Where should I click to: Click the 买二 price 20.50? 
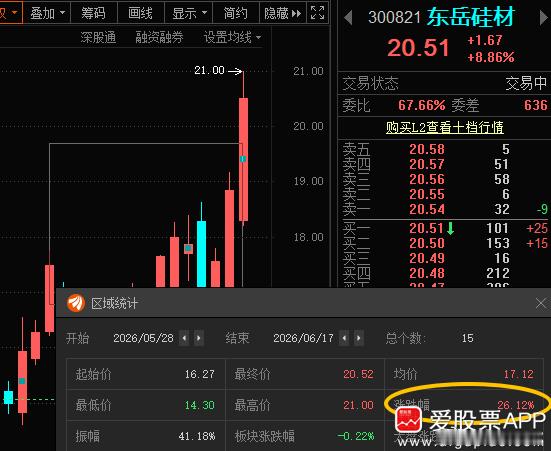[427, 243]
